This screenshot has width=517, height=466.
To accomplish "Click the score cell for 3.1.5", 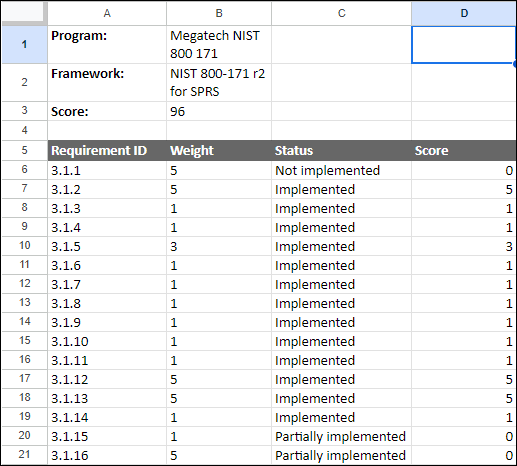I will tap(464, 246).
